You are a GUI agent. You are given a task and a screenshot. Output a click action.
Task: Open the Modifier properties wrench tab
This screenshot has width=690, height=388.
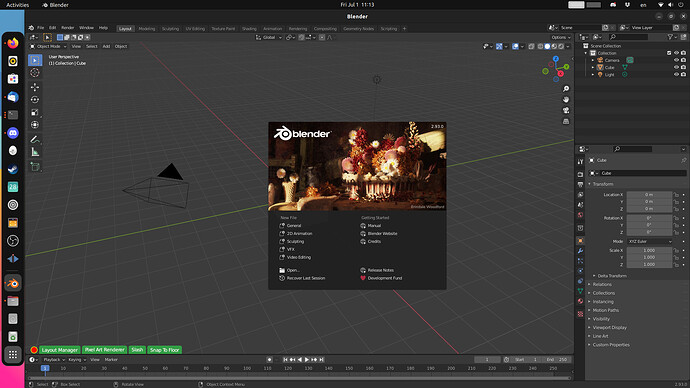click(x=580, y=251)
